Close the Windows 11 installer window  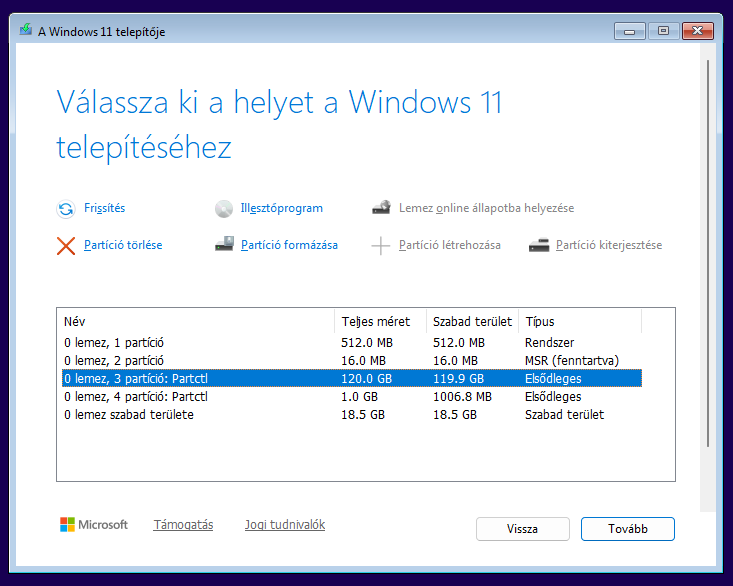coord(697,31)
